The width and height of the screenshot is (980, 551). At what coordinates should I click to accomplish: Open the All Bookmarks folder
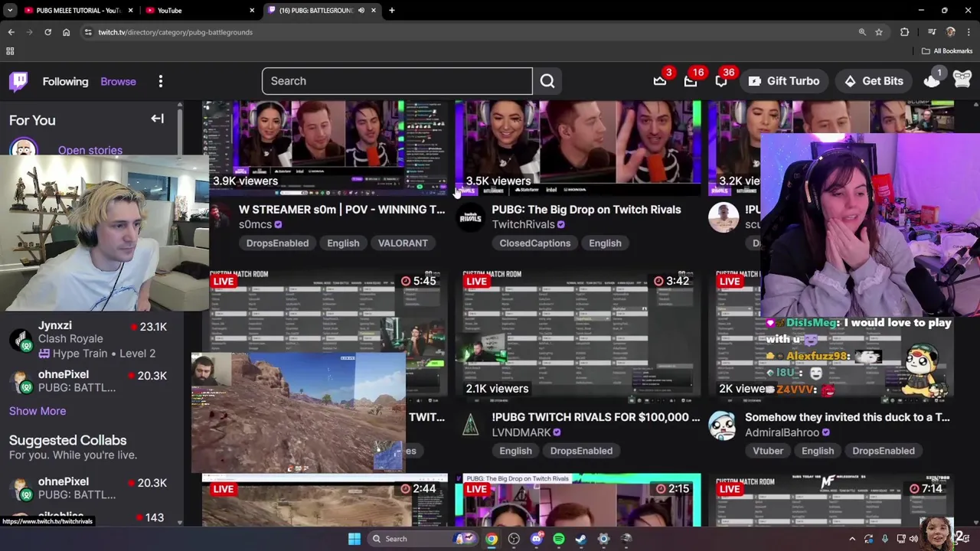946,51
